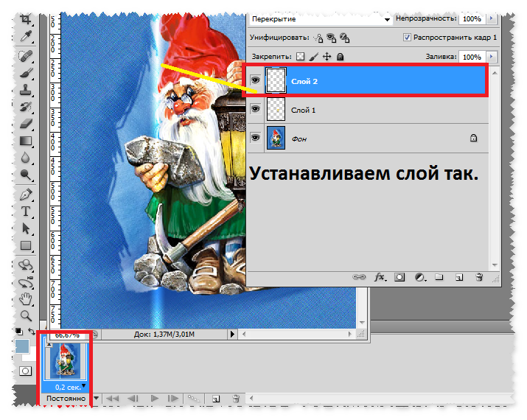This screenshot has height=420, width=527.
Task: Select the Eyedropper tool
Action: [26, 36]
